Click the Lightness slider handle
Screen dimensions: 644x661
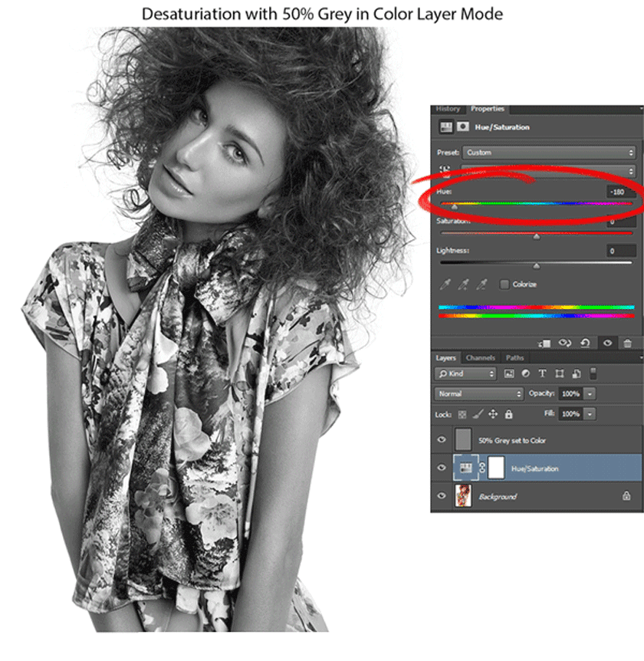[536, 265]
